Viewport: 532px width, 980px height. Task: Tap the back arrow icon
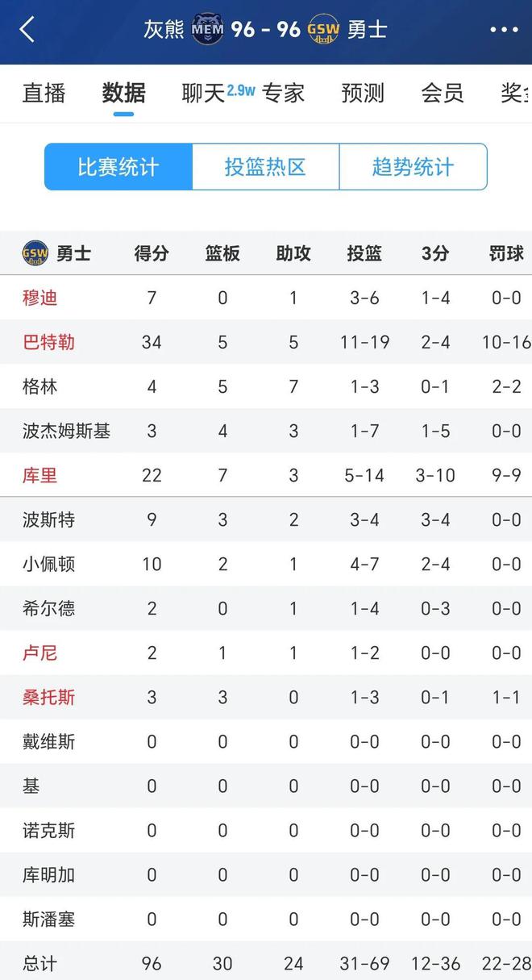coord(28,30)
